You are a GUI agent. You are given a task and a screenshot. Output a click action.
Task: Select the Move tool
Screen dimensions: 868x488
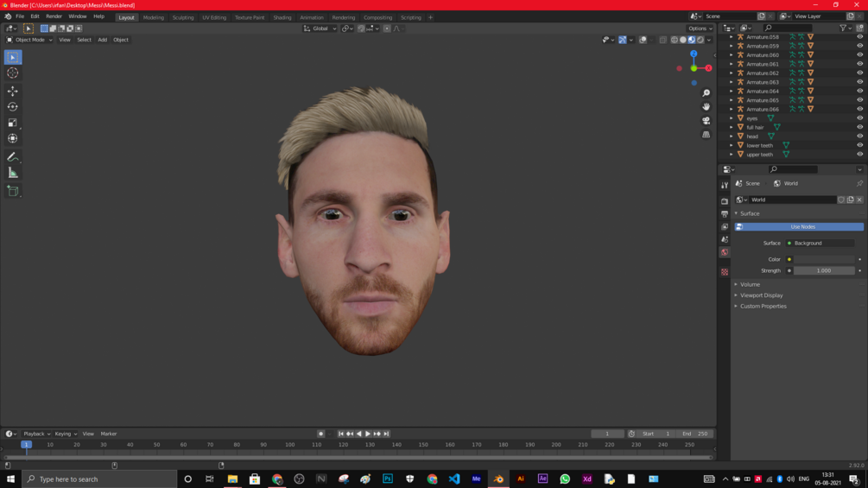pyautogui.click(x=13, y=91)
